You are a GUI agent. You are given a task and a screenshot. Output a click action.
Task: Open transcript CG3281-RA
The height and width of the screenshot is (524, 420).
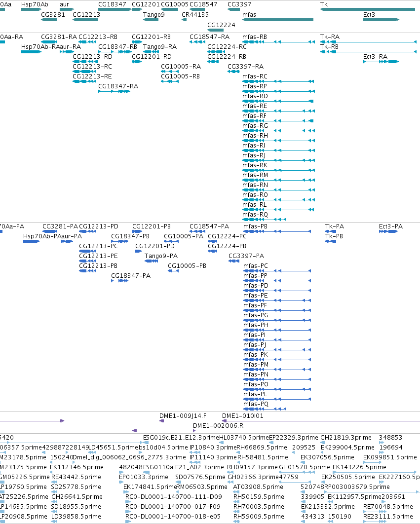click(59, 37)
